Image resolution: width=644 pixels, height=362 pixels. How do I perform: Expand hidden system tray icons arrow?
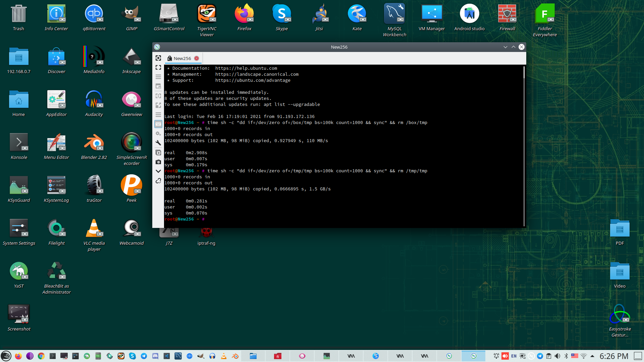[592, 356]
